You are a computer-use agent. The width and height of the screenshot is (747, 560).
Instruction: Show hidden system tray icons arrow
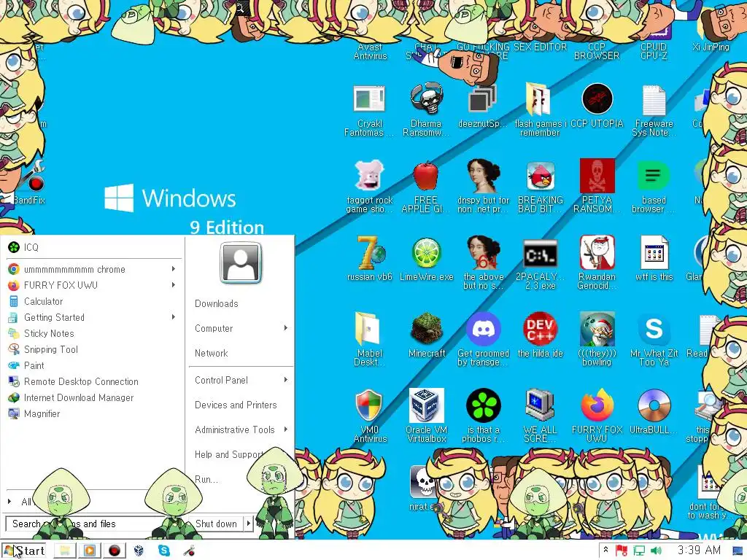click(x=605, y=550)
